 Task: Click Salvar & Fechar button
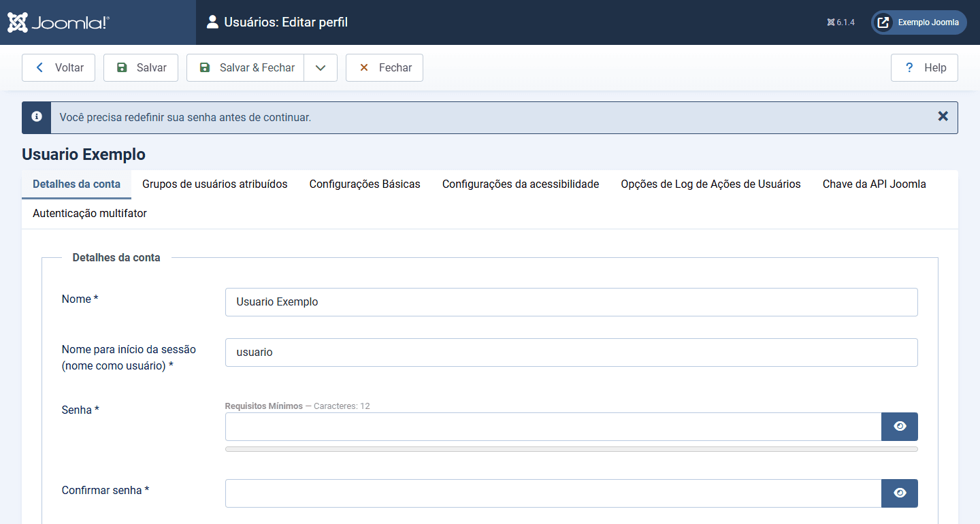click(x=246, y=68)
